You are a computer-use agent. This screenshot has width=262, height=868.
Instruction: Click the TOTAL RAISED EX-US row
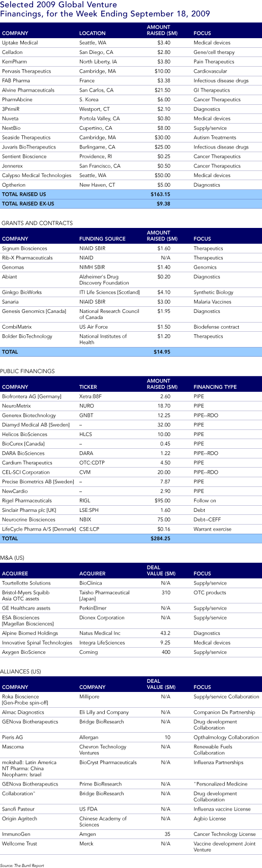point(131,204)
